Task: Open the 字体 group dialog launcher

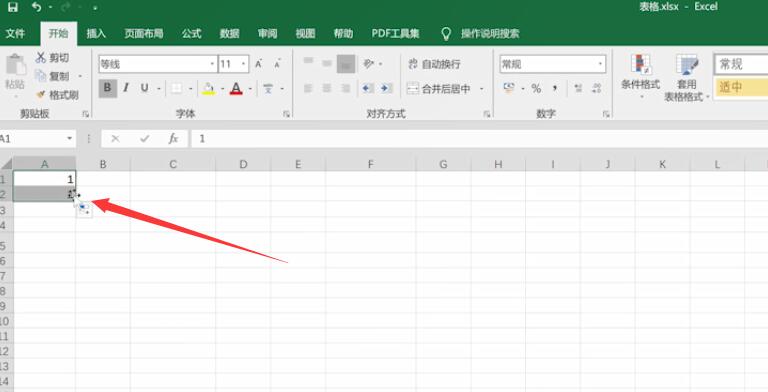Action: tap(286, 114)
